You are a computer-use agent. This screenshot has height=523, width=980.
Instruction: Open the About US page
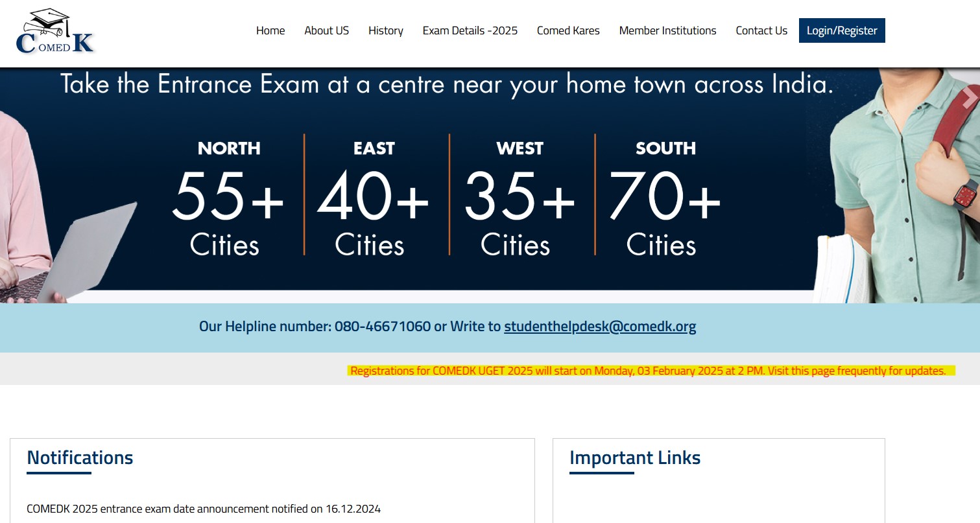coord(326,30)
